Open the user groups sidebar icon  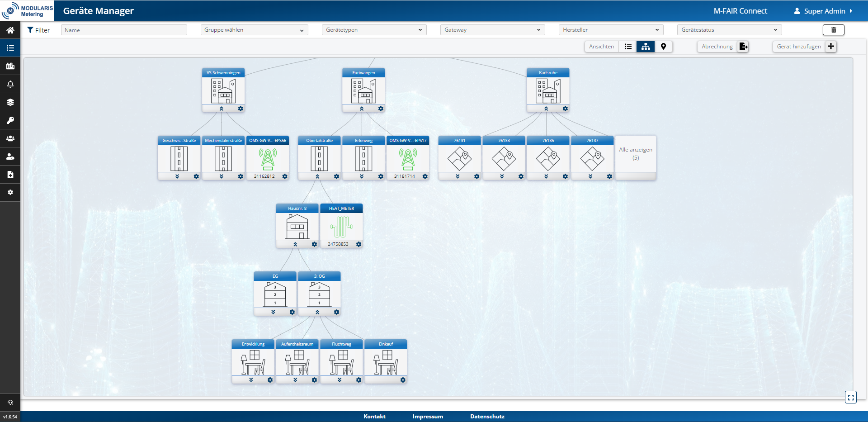pyautogui.click(x=10, y=138)
